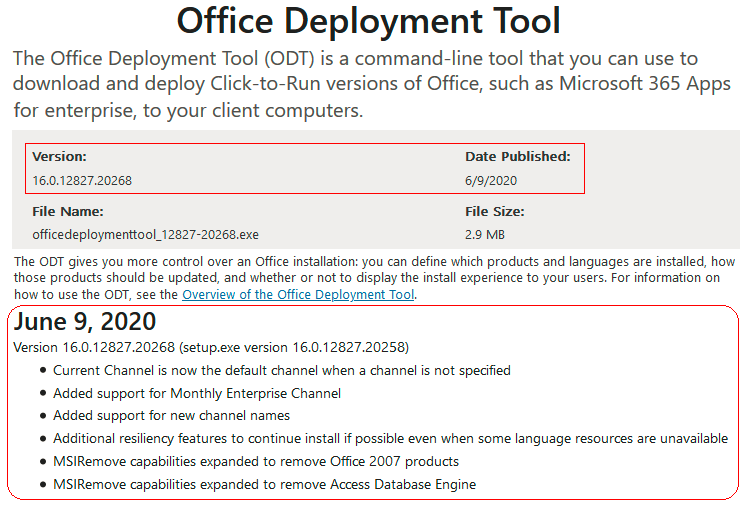Click the Version: label
Viewport: 749px width, 508px height.
click(x=59, y=157)
